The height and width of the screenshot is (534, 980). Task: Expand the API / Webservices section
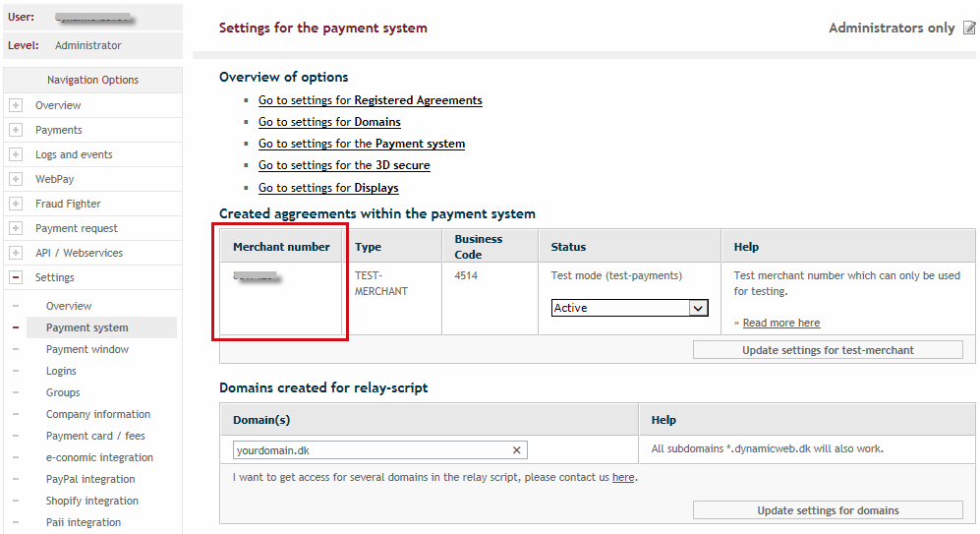(x=16, y=253)
